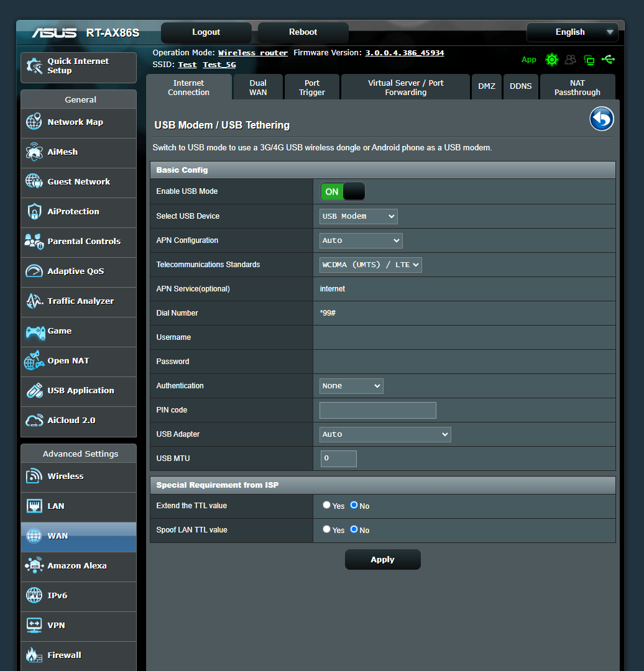
Task: Click the blue back arrow icon
Action: tap(601, 118)
